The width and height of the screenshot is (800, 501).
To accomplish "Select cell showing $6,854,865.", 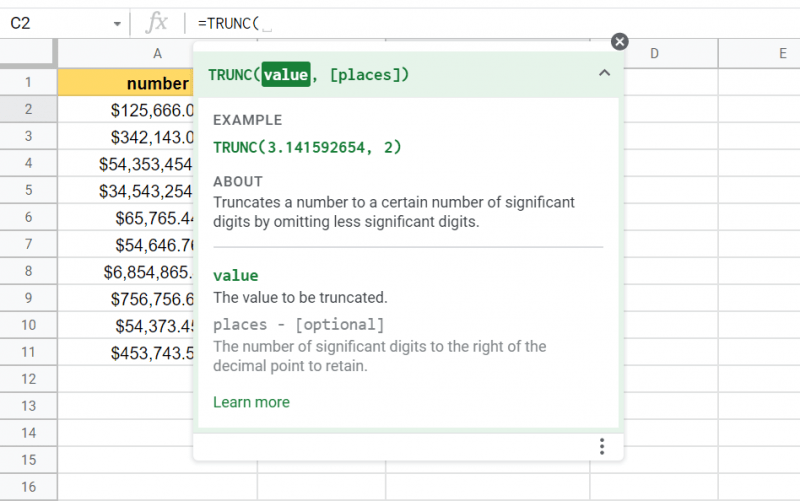I will pos(126,272).
